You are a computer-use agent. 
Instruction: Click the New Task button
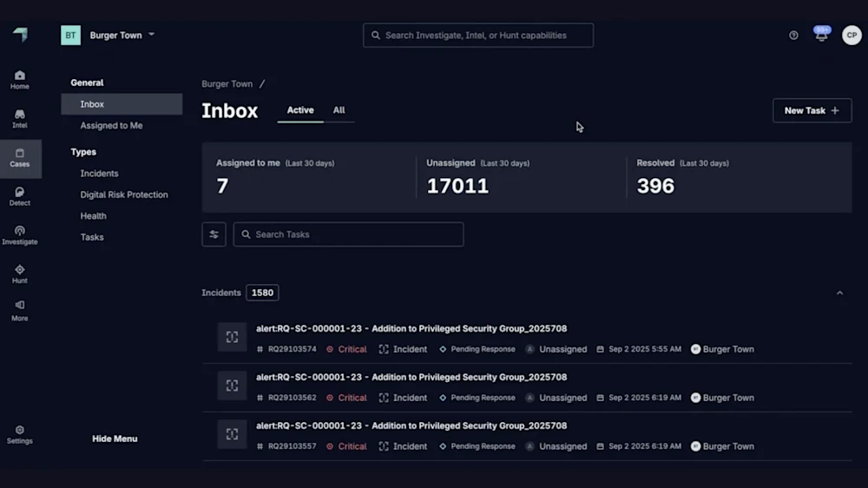pyautogui.click(x=812, y=110)
